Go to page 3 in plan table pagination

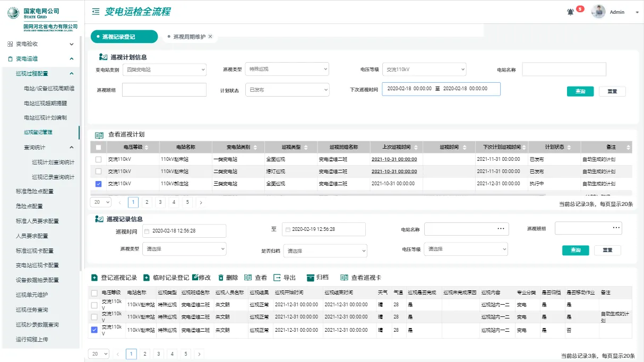coord(160,202)
